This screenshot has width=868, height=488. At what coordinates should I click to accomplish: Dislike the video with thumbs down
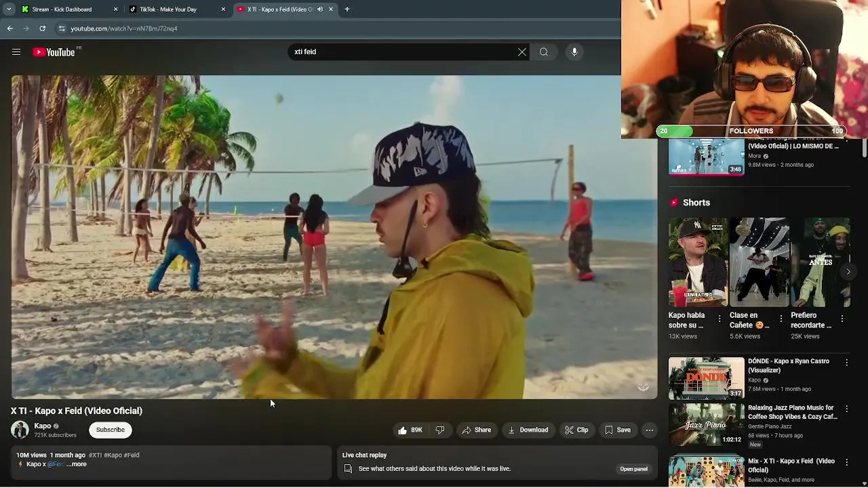[x=439, y=430]
